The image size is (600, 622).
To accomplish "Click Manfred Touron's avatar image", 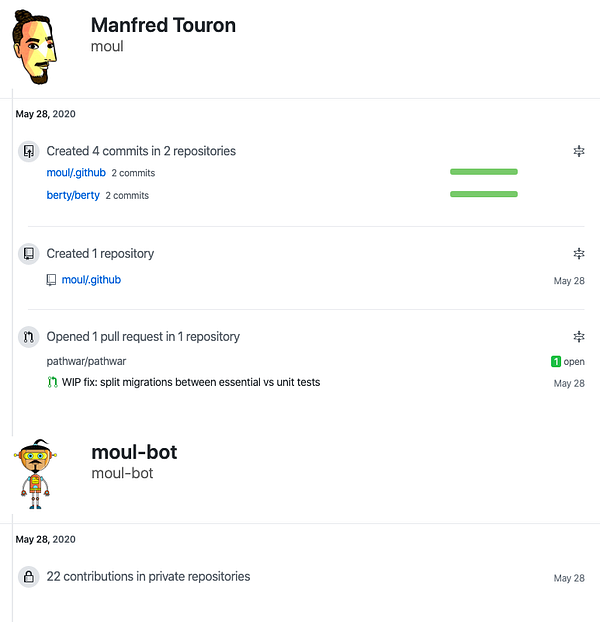I will coord(34,47).
